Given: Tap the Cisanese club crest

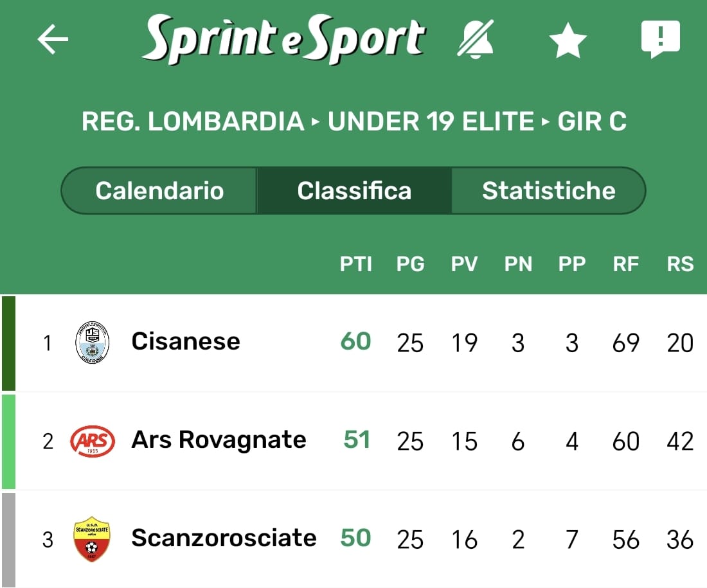Looking at the screenshot, I should pos(93,342).
